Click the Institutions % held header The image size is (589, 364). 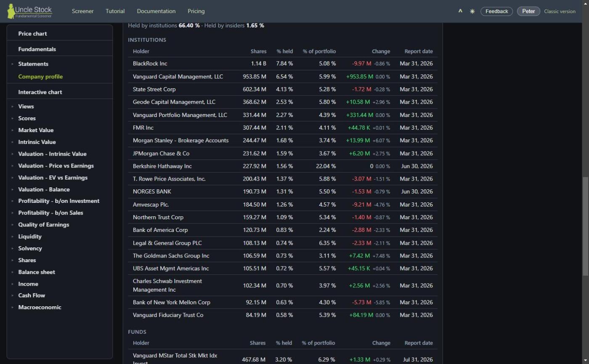coord(284,51)
